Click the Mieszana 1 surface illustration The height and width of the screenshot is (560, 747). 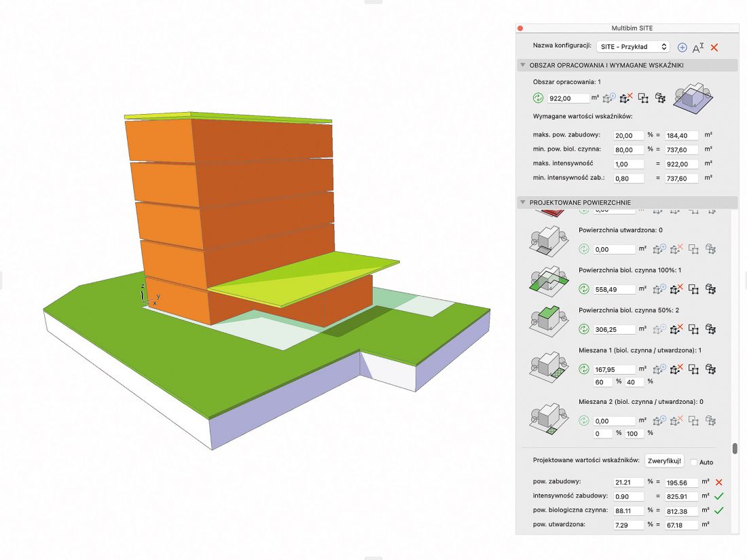tap(549, 366)
